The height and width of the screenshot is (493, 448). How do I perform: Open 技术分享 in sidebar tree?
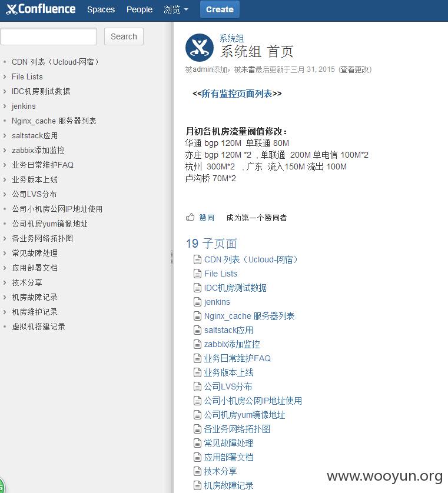point(27,282)
